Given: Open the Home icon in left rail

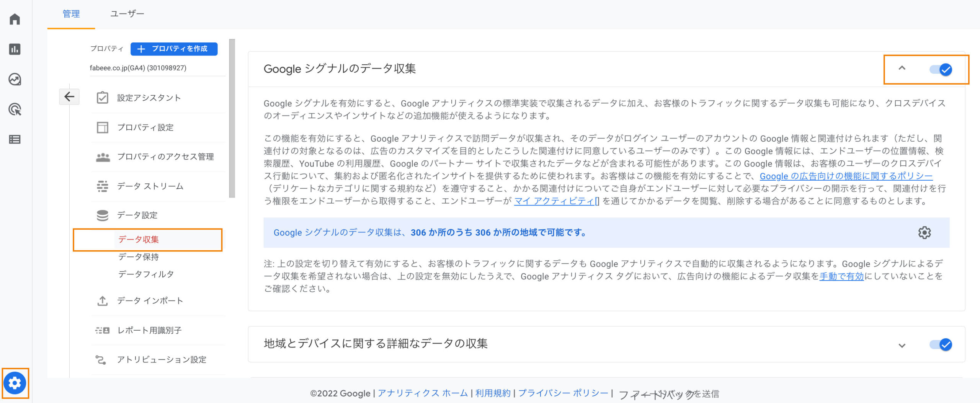Looking at the screenshot, I should click(x=15, y=19).
